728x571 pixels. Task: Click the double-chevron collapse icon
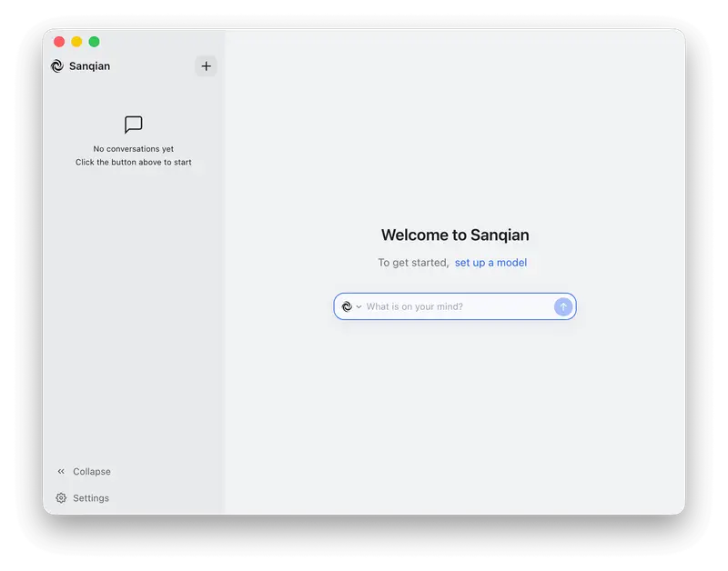tap(61, 472)
